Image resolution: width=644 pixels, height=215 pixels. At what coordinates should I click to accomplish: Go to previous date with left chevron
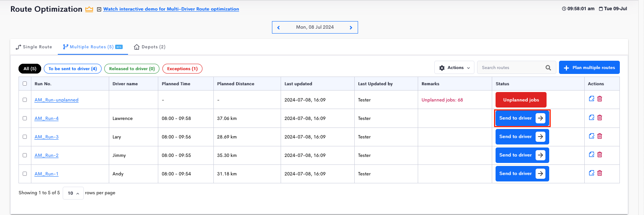pos(279,28)
